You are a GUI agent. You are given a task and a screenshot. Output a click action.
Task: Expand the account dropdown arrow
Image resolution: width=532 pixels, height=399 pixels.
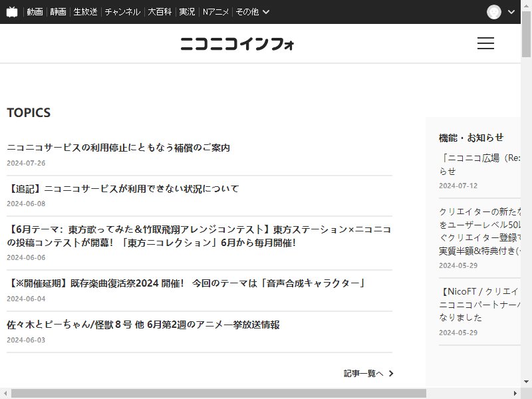click(x=511, y=12)
